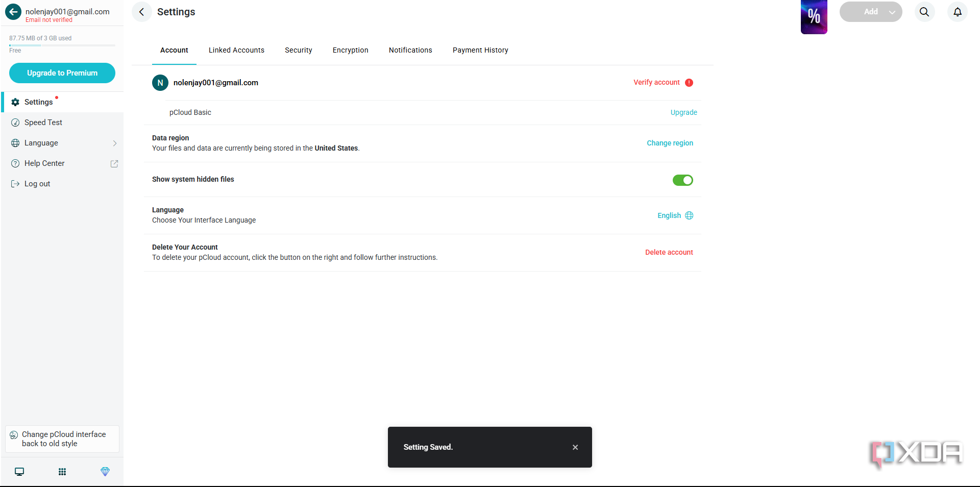Expand the Language submenu chevron in sidebar
980x487 pixels.
115,143
